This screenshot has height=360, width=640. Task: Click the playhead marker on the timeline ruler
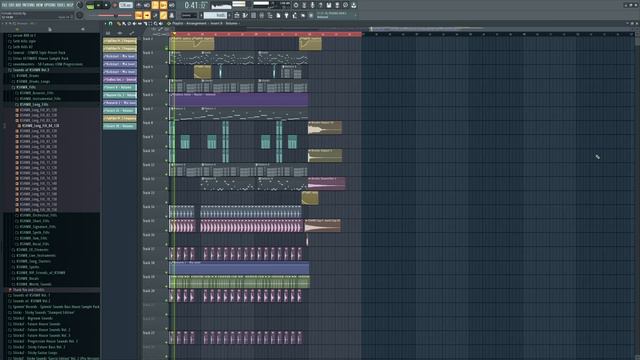pos(174,34)
